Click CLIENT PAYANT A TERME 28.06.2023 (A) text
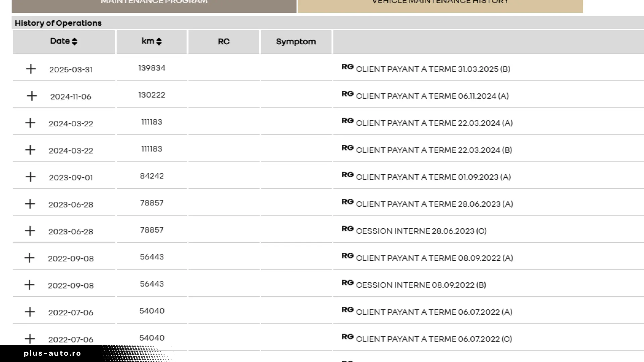Image resolution: width=644 pixels, height=362 pixels. [434, 204]
